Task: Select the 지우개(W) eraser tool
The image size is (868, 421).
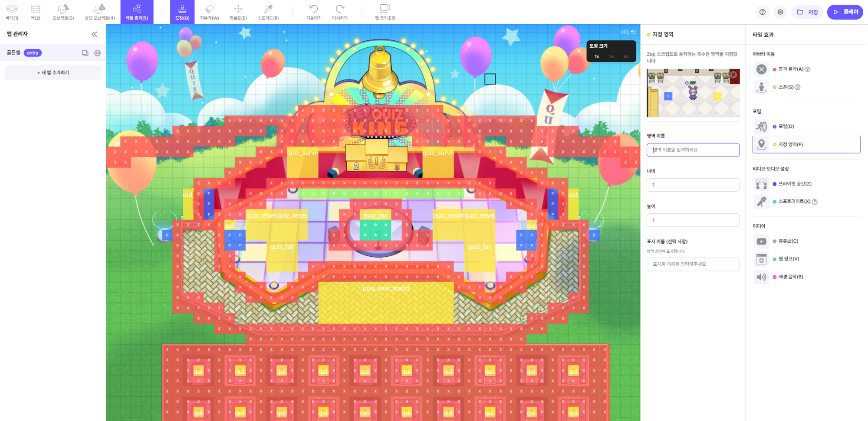Action: tap(209, 12)
